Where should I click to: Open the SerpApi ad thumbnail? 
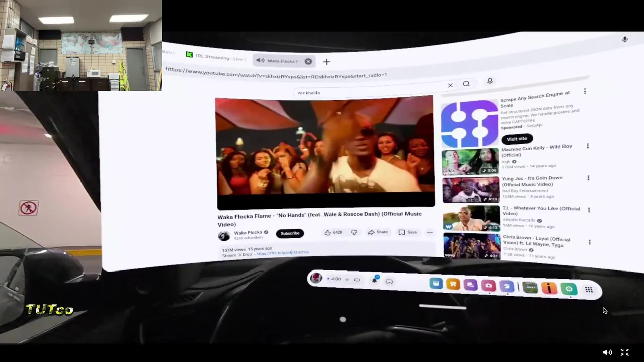469,123
